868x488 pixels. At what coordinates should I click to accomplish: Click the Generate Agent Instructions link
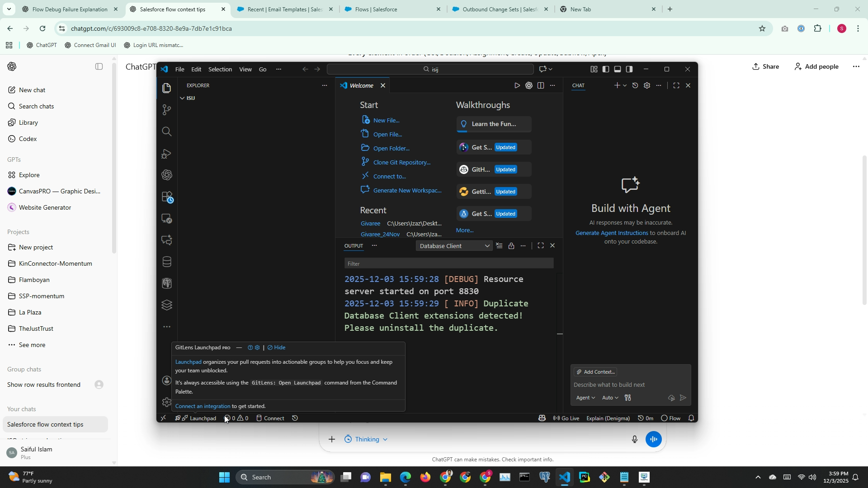click(611, 233)
